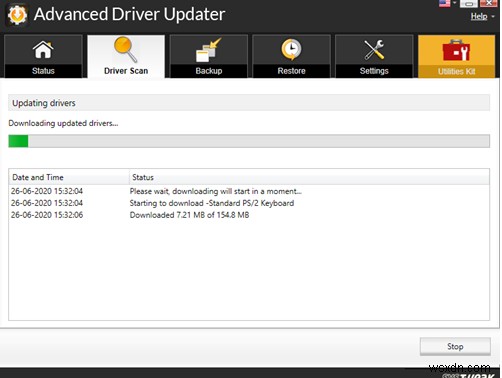The image size is (502, 378).
Task: Expand the Help dropdown arrow
Action: point(493,16)
